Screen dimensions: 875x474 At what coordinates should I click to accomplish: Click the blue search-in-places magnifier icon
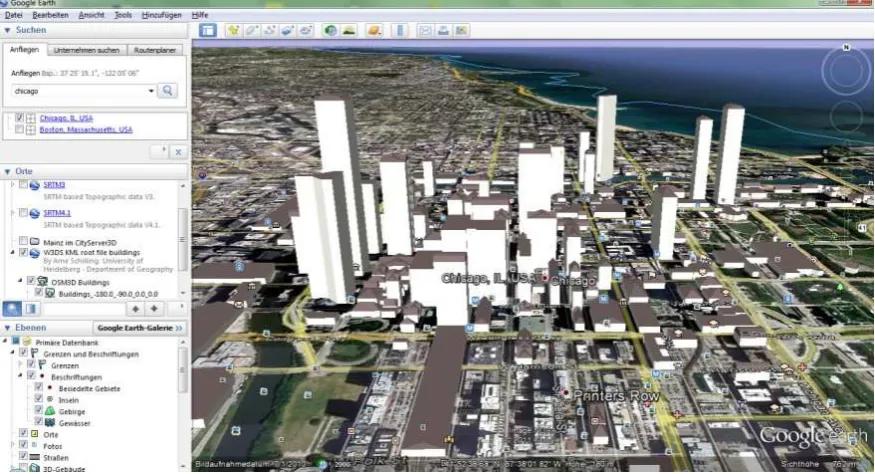12,308
